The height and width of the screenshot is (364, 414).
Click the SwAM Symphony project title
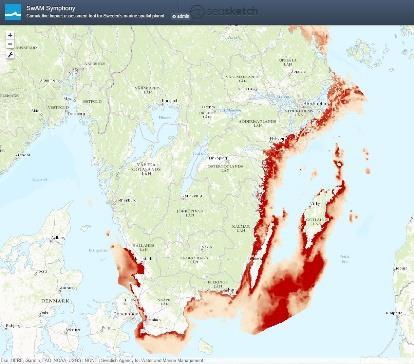point(51,8)
